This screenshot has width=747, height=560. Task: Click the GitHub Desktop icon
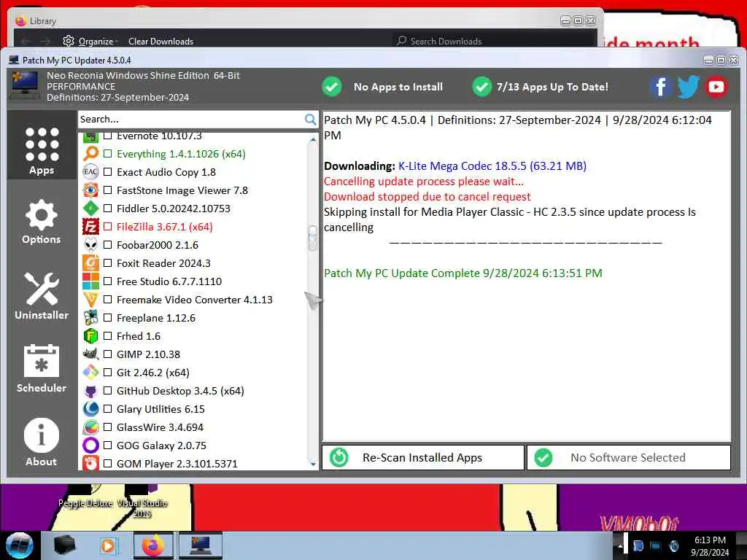pos(90,391)
